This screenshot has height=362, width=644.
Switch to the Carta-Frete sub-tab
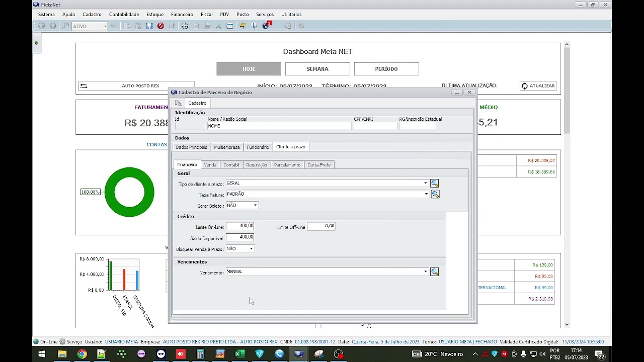pos(319,165)
